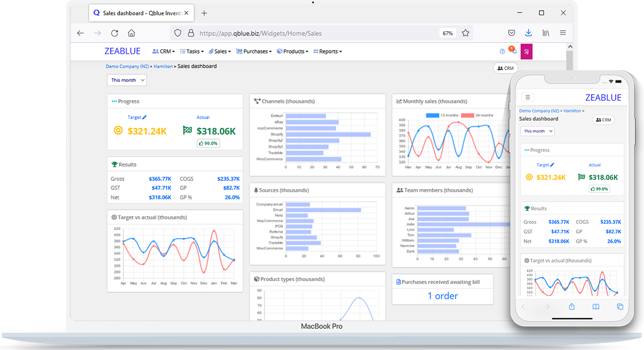Click the Julie bar in Team members chart
644x350 pixels.
click(x=463, y=224)
